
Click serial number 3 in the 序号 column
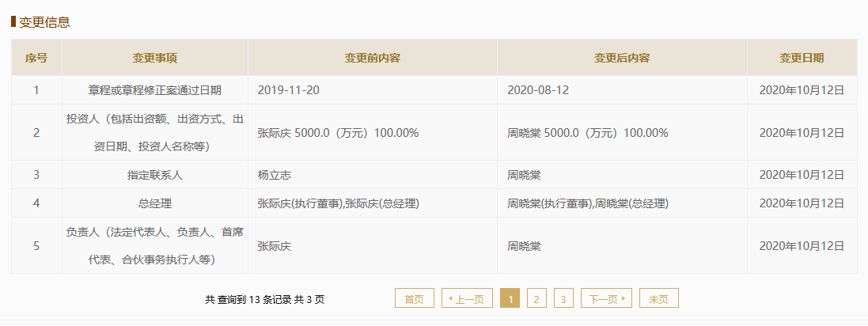(36, 175)
